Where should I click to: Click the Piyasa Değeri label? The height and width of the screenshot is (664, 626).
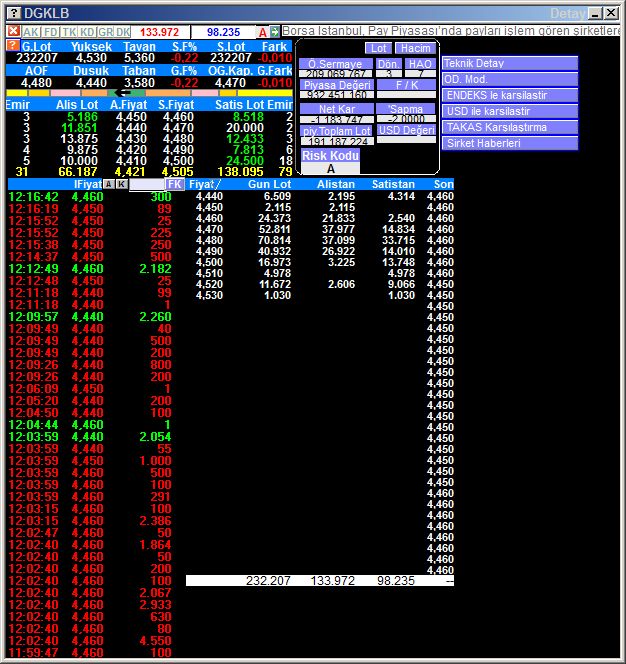click(337, 85)
